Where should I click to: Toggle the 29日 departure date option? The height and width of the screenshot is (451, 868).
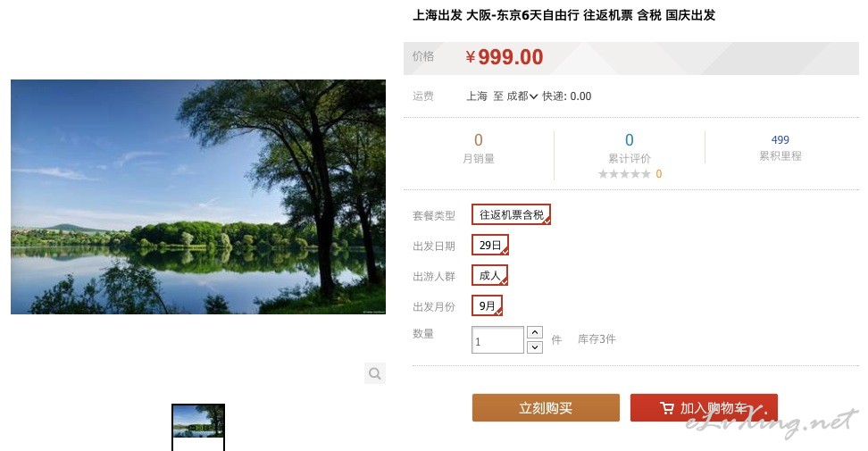pyautogui.click(x=490, y=245)
